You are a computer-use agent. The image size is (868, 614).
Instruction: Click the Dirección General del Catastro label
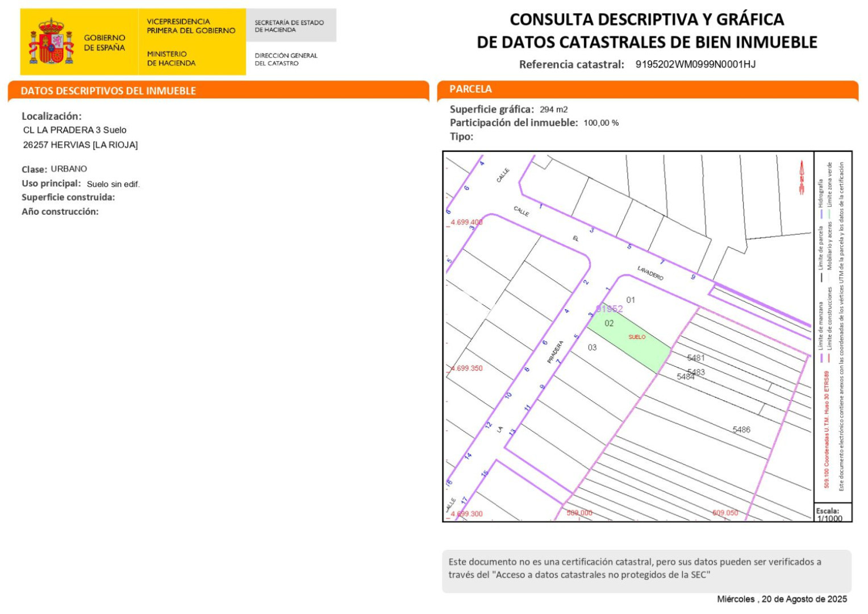[x=286, y=59]
